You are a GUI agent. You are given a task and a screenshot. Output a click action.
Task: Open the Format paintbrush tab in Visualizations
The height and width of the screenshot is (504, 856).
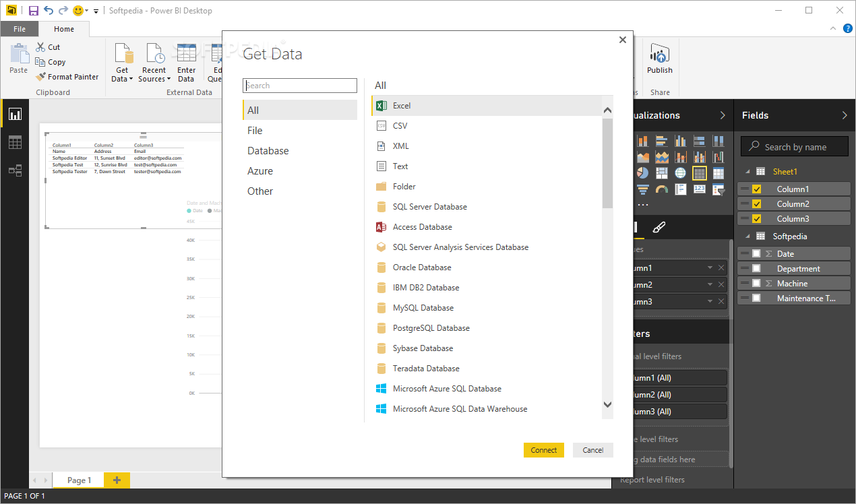(x=659, y=227)
